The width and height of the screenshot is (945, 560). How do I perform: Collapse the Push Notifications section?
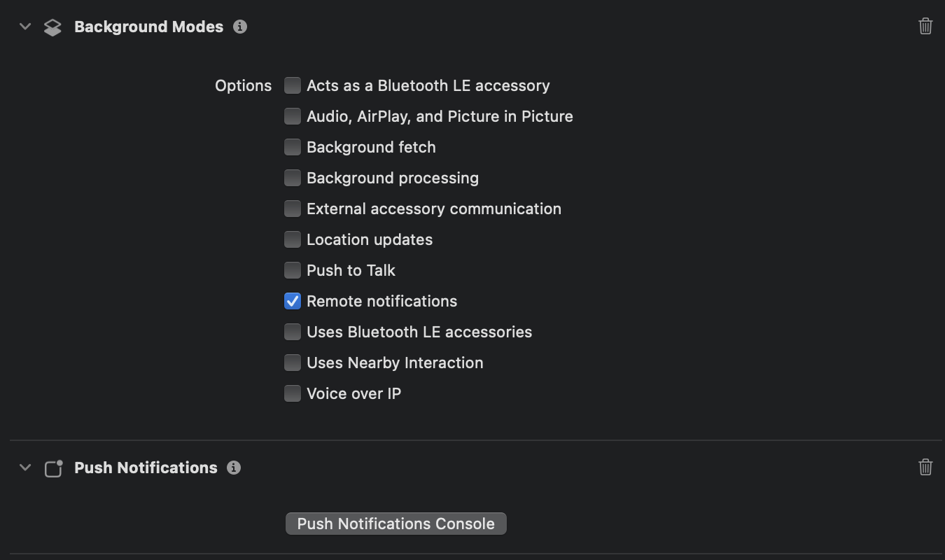coord(25,468)
